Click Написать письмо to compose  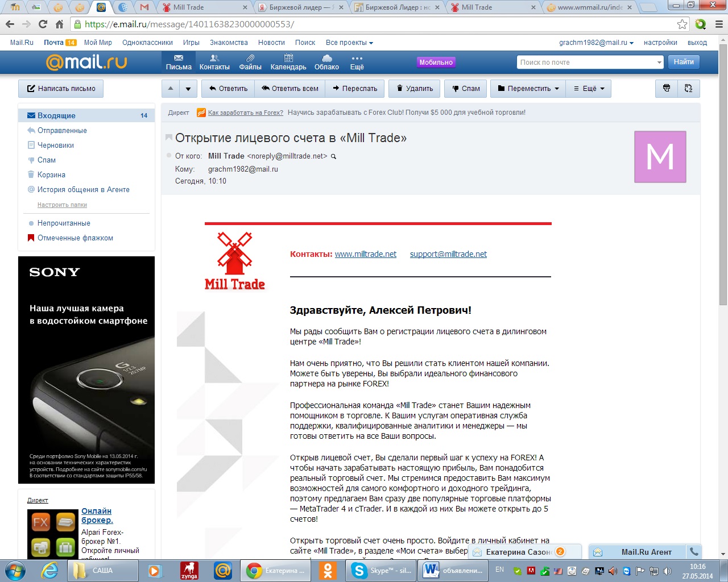[61, 88]
